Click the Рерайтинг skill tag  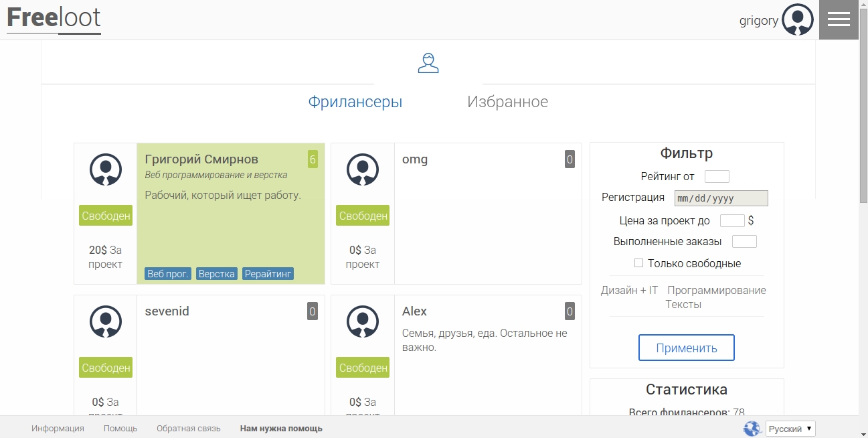268,274
